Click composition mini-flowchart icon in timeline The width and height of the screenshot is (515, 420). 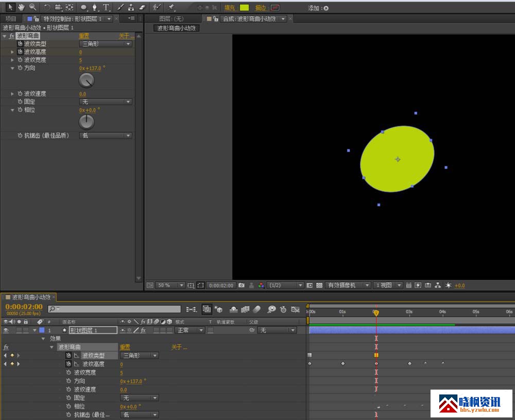pos(191,309)
